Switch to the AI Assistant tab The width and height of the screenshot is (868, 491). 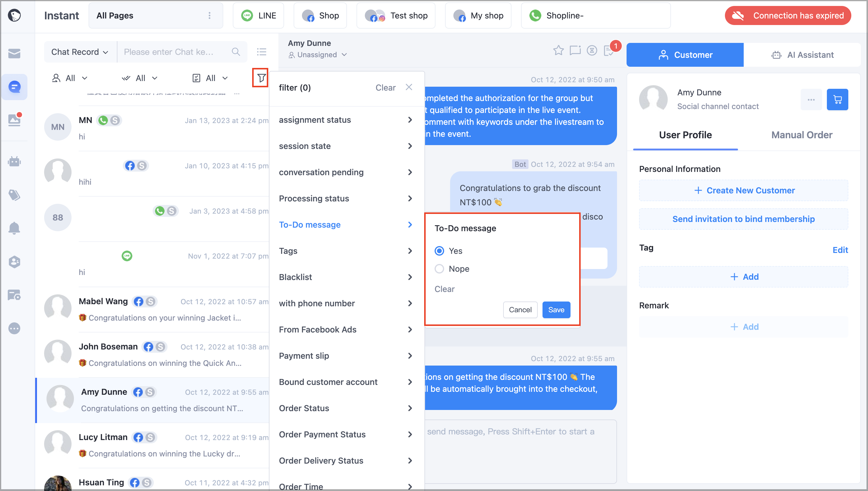click(802, 55)
